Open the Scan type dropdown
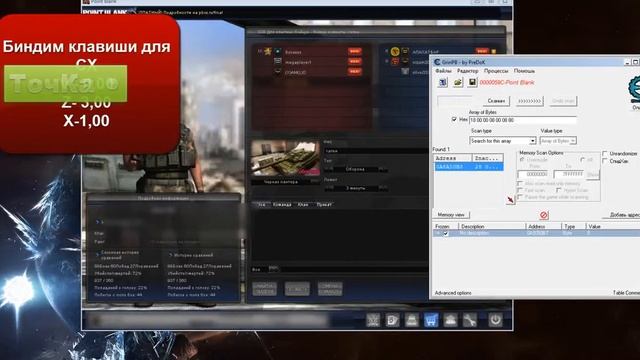The width and height of the screenshot is (640, 360). [x=502, y=141]
